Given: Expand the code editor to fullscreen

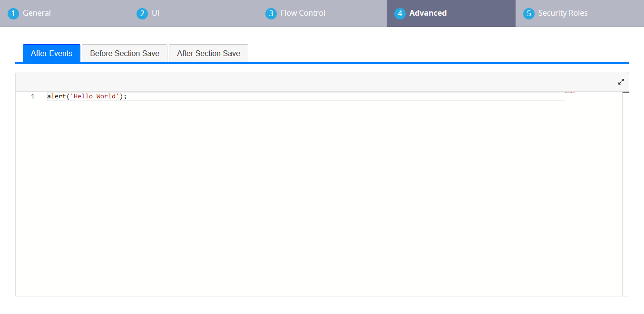Looking at the screenshot, I should pos(621,82).
